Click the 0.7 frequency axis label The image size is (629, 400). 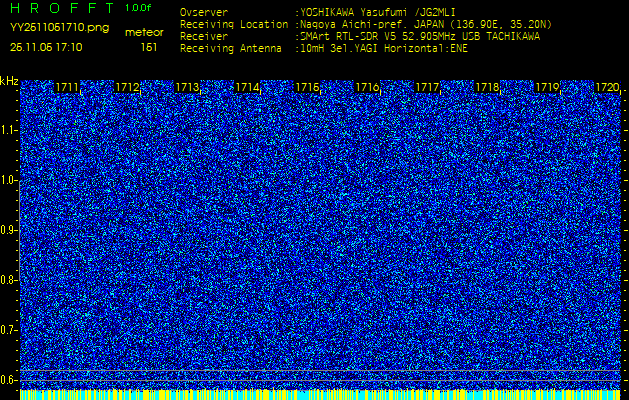coord(9,329)
